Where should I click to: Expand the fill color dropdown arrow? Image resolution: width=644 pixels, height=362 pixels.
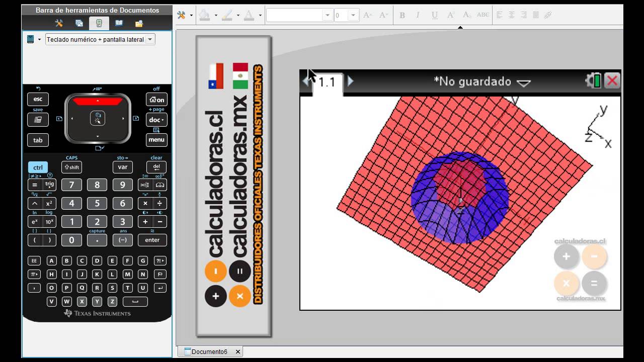[216, 16]
